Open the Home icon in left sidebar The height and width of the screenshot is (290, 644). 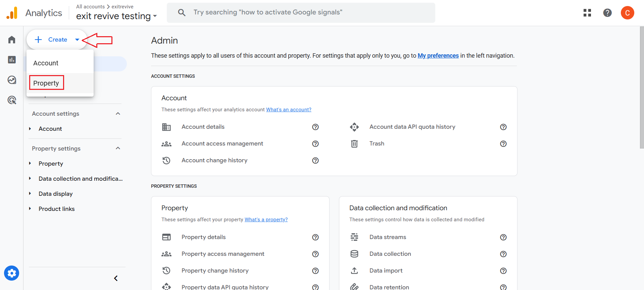point(12,40)
